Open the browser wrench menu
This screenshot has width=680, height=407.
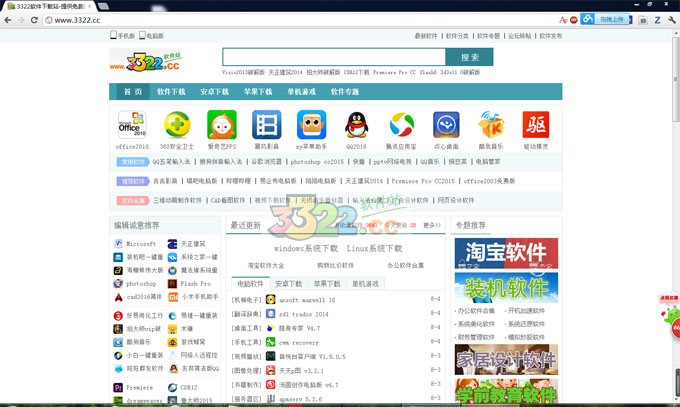pos(672,20)
